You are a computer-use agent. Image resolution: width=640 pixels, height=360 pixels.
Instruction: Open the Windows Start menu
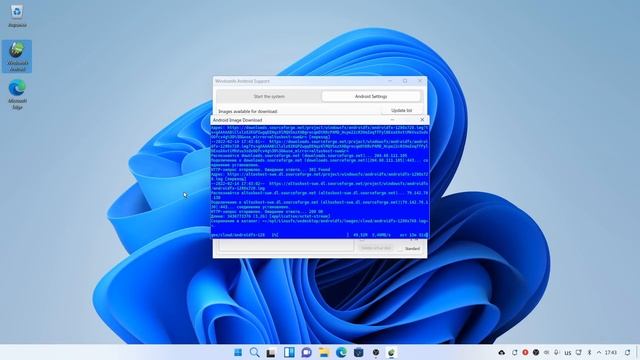click(238, 352)
